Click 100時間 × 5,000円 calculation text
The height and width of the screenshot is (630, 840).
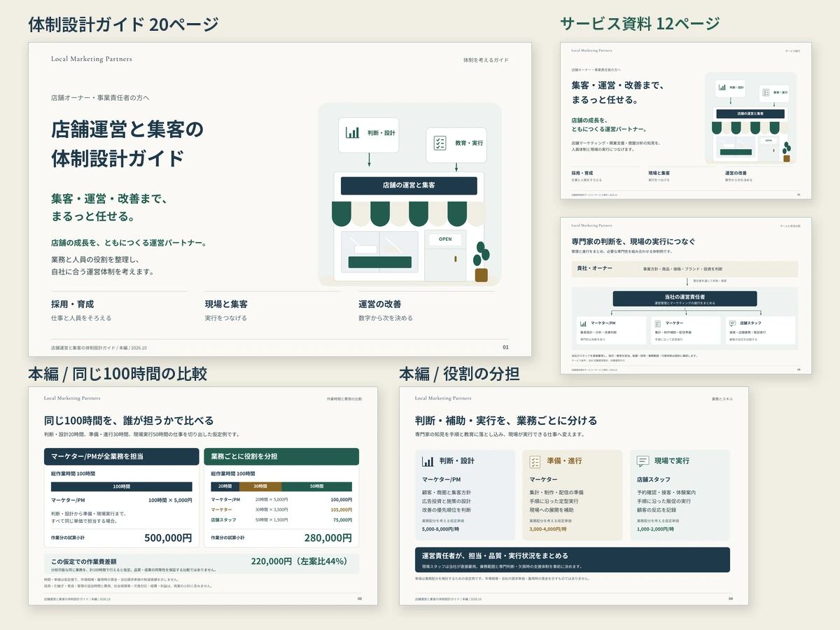point(170,500)
